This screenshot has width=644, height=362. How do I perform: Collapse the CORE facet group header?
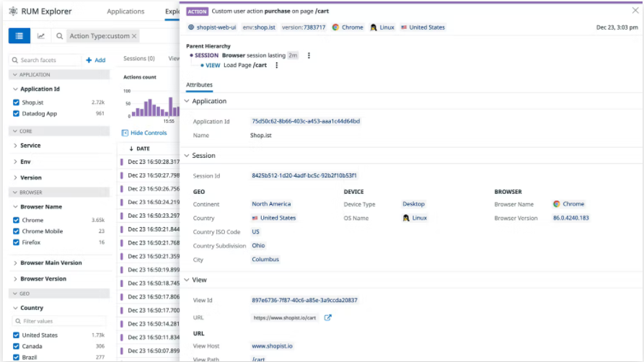click(59, 131)
